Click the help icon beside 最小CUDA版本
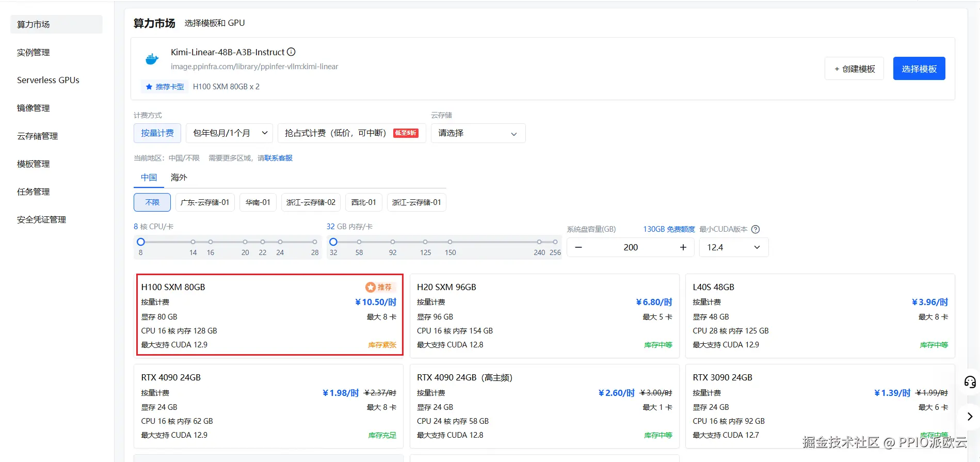 756,229
